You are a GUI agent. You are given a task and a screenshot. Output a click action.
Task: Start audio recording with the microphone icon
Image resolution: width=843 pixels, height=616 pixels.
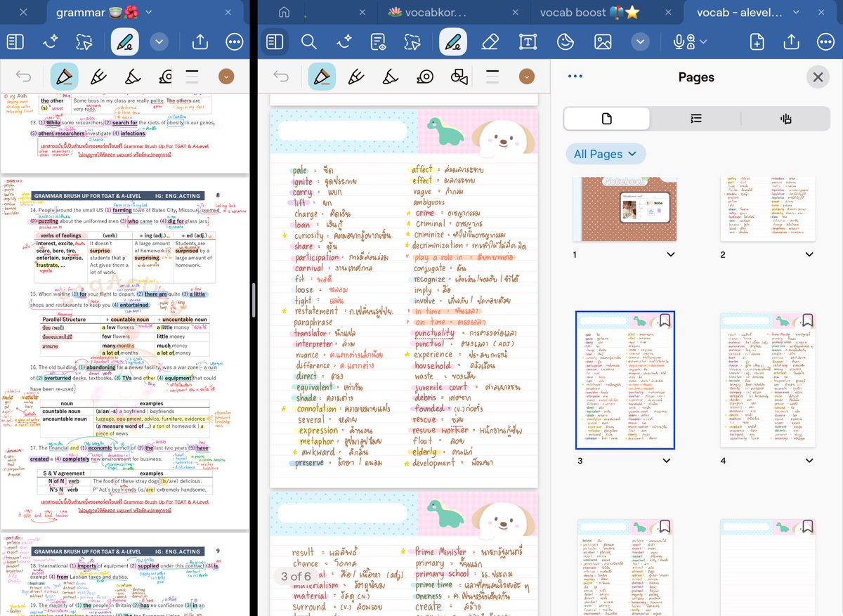click(679, 42)
